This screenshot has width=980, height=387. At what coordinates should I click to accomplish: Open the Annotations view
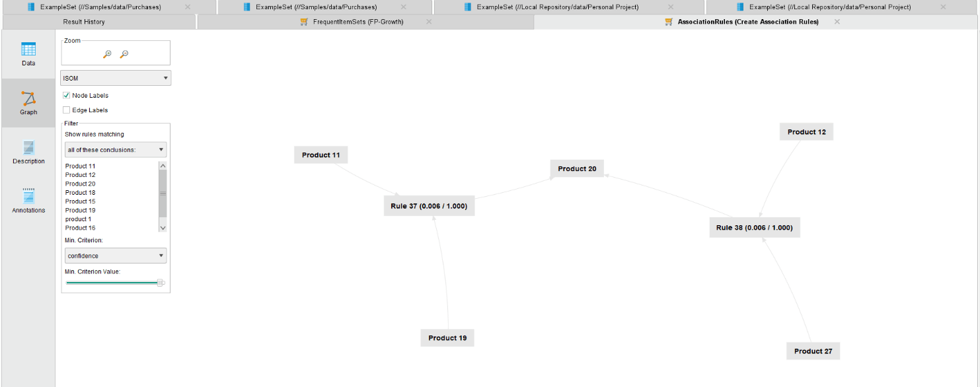28,201
